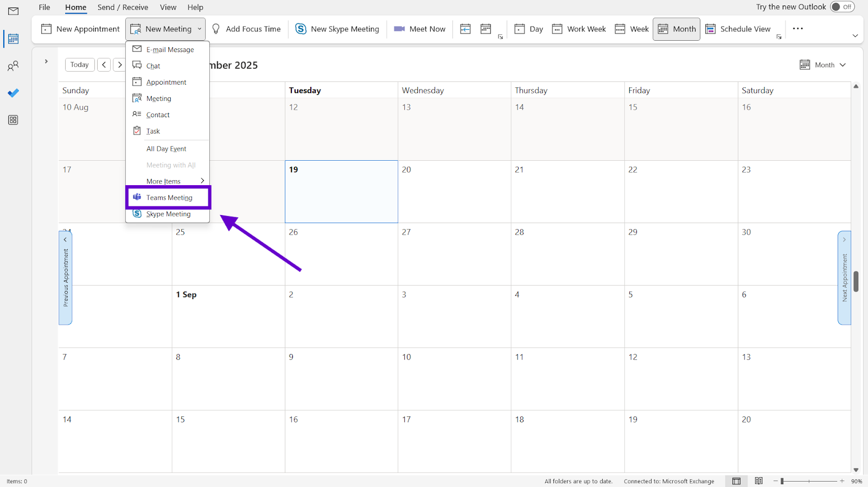Switch to Normal view in status bar
Viewport: 868px width, 487px height.
click(736, 481)
